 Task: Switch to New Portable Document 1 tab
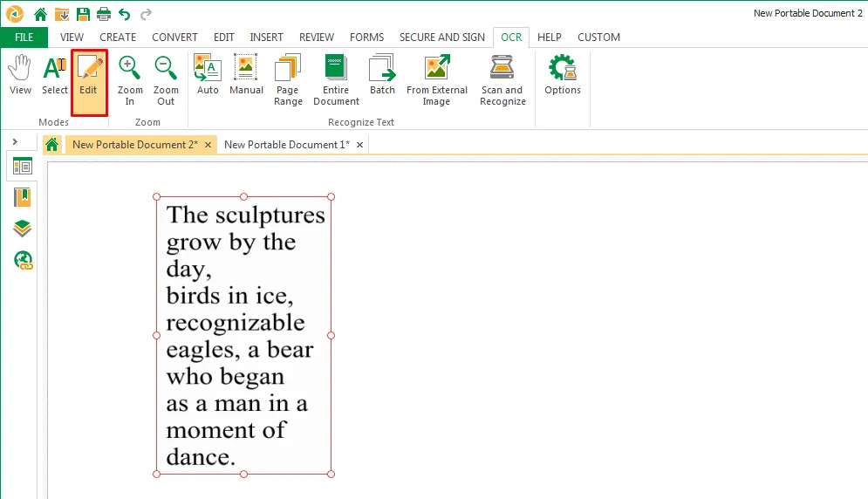pos(287,145)
